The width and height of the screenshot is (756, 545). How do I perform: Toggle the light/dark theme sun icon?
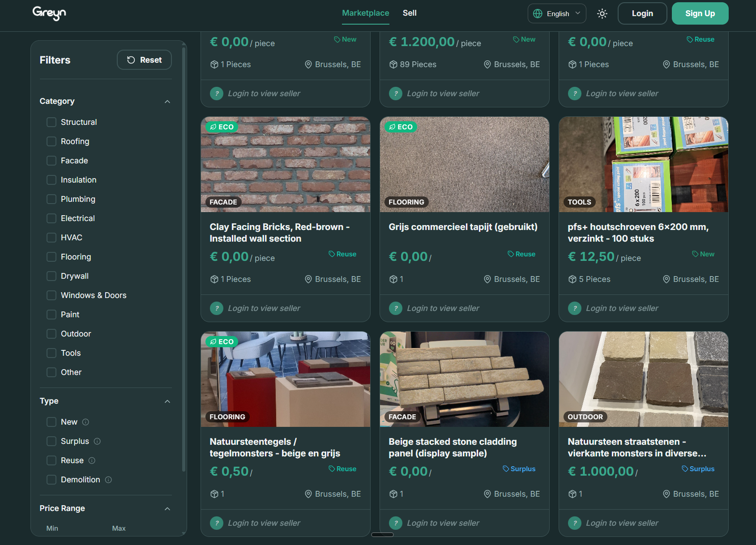[x=602, y=13]
